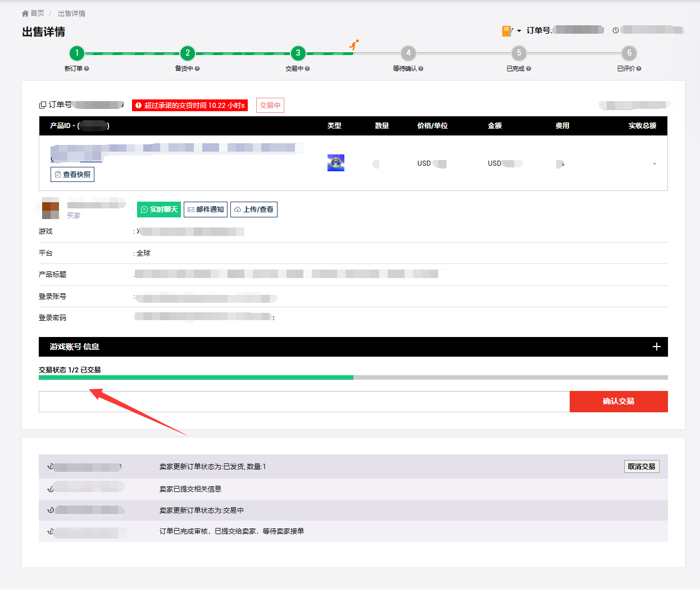Click the copy icon beside 订单号
The height and width of the screenshot is (592, 700).
pyautogui.click(x=42, y=105)
